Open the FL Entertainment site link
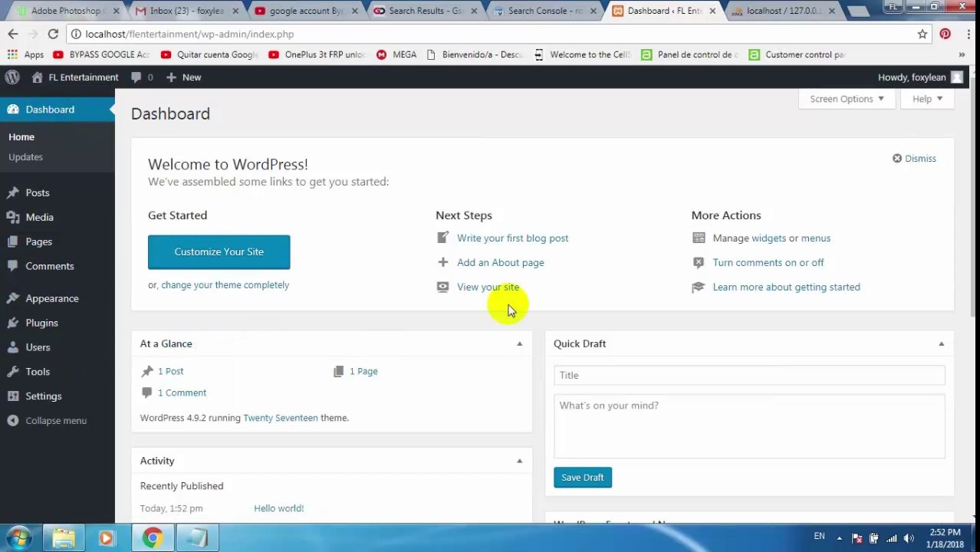980x552 pixels. pyautogui.click(x=75, y=77)
